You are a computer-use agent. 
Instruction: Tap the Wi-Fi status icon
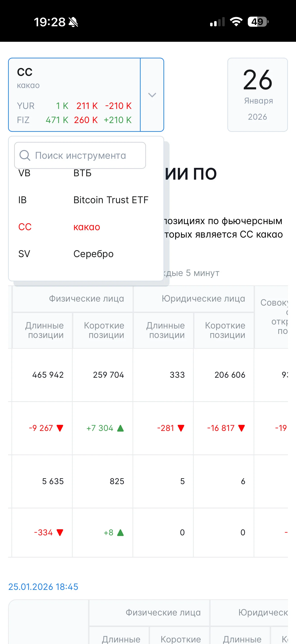[236, 22]
